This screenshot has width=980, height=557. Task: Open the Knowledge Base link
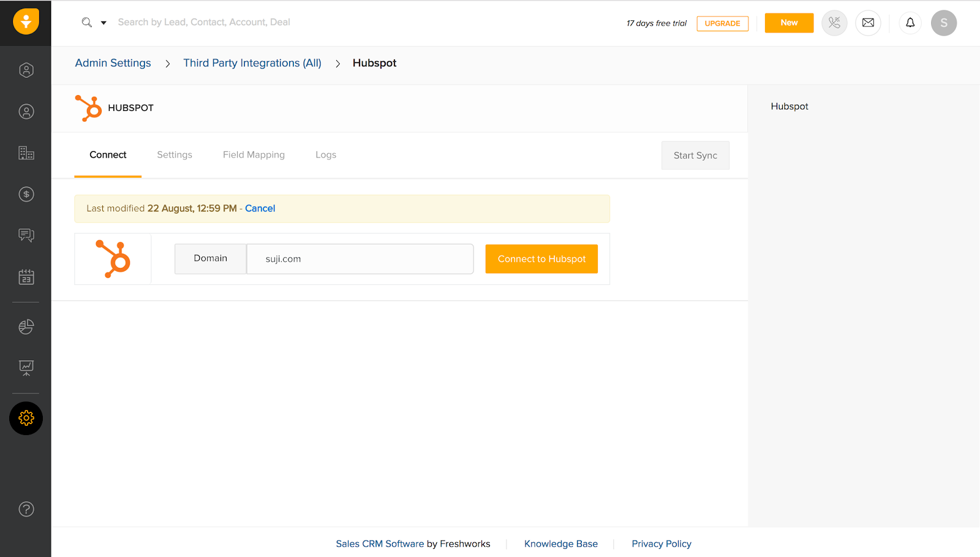[x=561, y=544]
